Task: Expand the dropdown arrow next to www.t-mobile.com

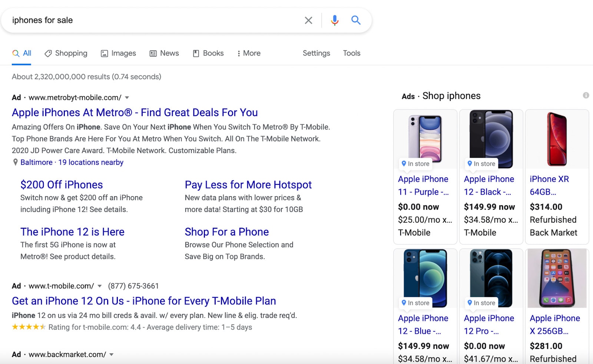Action: click(x=99, y=286)
